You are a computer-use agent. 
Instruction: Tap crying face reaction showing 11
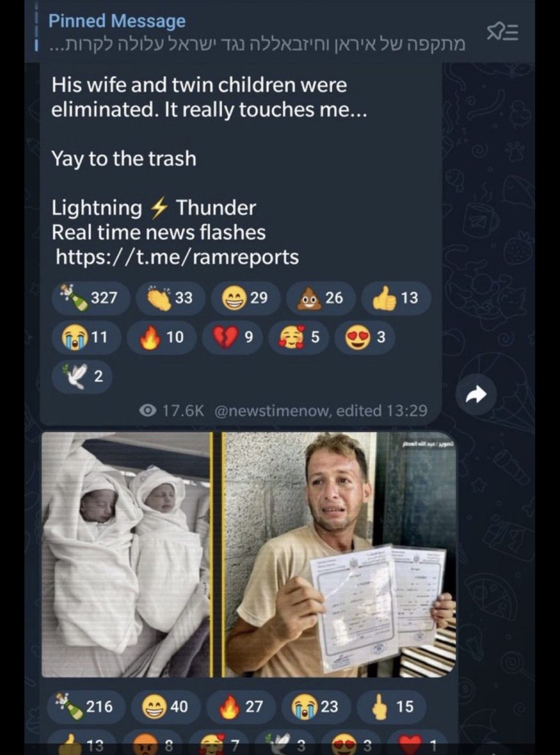(86, 338)
